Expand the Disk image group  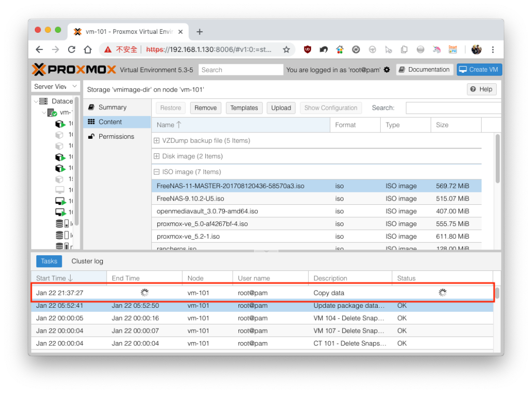click(x=156, y=156)
